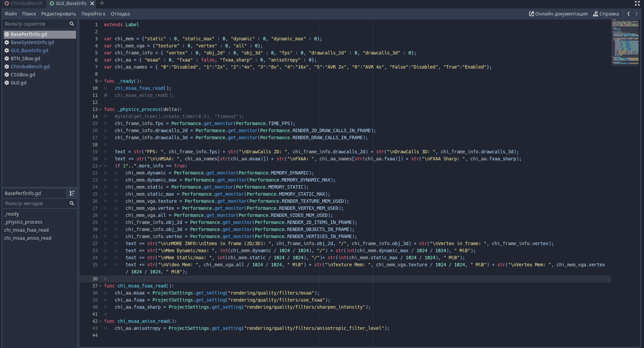Viewport: 644px width, 348px height.
Task: Fold the if more_info block on line 21
Action: point(100,166)
